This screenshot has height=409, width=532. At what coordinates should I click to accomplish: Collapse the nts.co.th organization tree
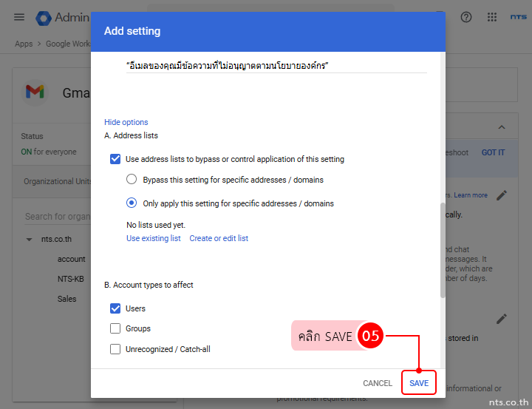[x=29, y=240]
